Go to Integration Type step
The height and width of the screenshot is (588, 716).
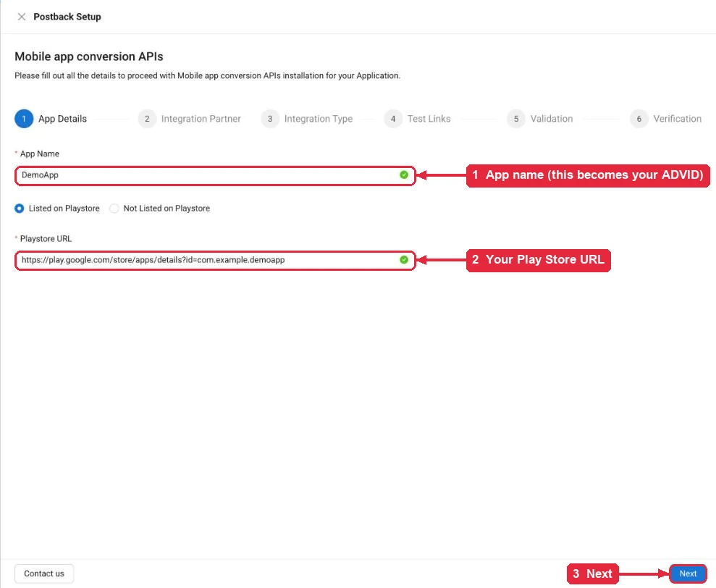pos(307,119)
